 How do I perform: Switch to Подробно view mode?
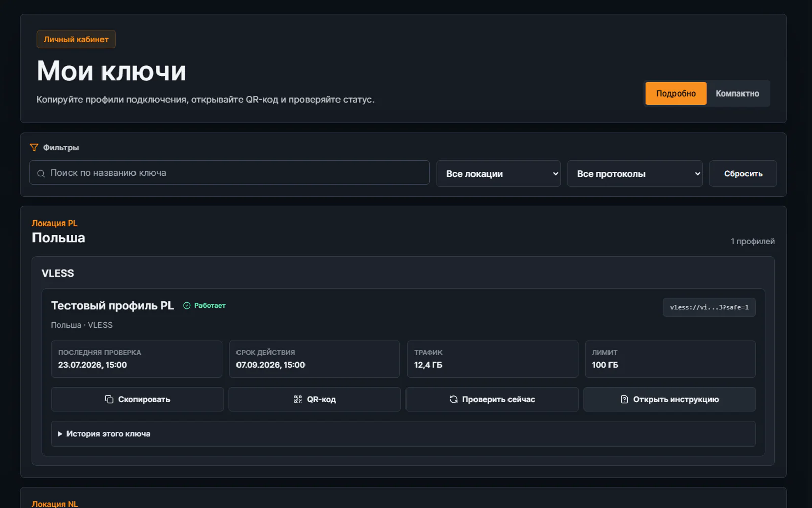(675, 93)
